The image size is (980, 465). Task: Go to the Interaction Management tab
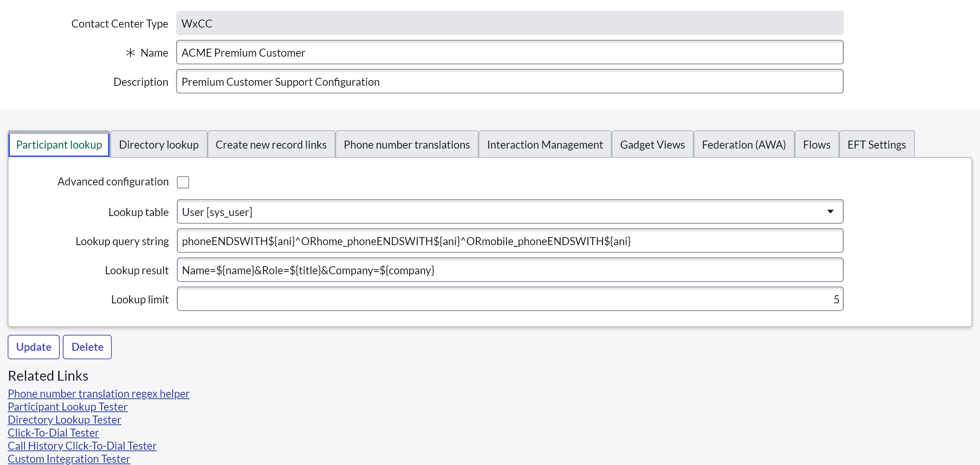[544, 145]
